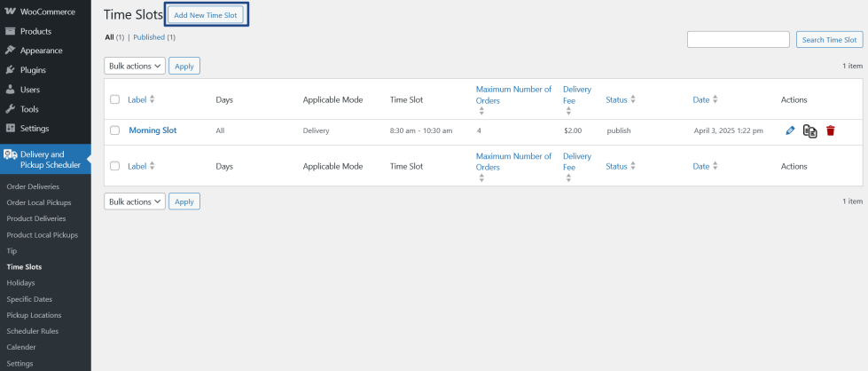Toggle the select-all checkbox in table footer
This screenshot has height=371, width=868.
tap(115, 166)
